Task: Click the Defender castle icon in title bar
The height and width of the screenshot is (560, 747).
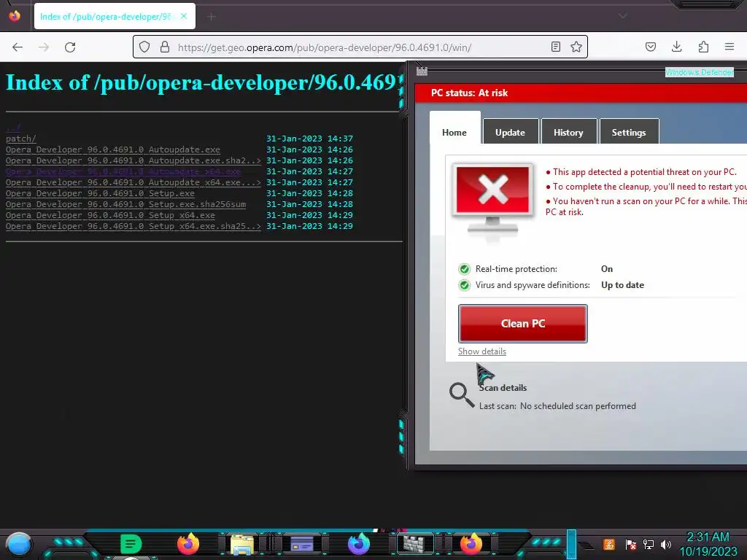Action: pyautogui.click(x=422, y=71)
